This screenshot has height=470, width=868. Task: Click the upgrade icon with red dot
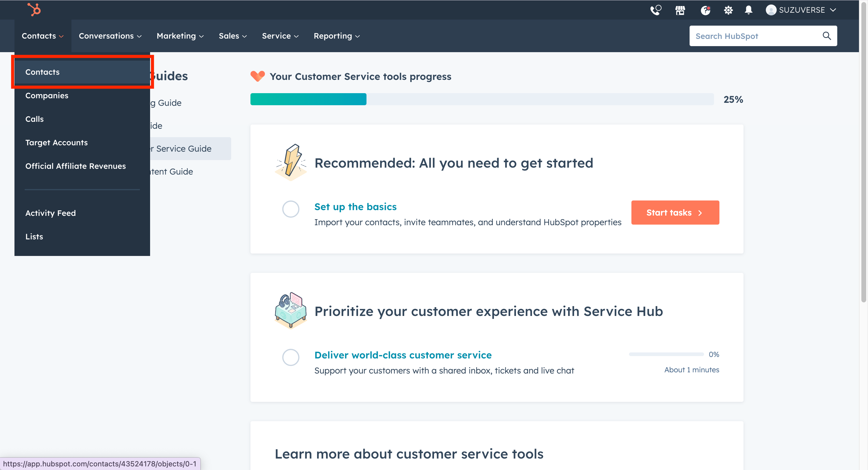tap(705, 10)
